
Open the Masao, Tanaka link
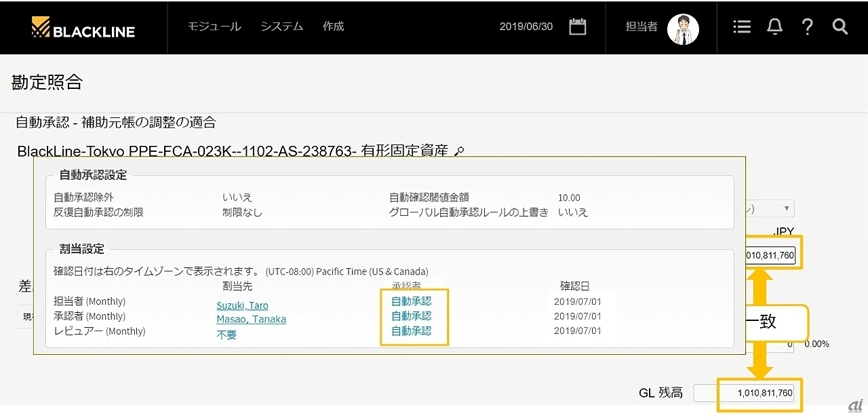click(251, 320)
